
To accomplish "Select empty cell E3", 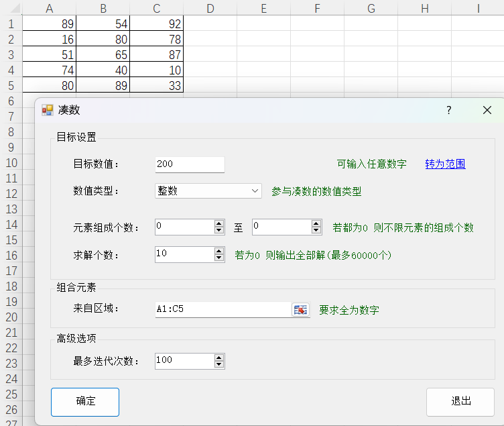I will (264, 54).
